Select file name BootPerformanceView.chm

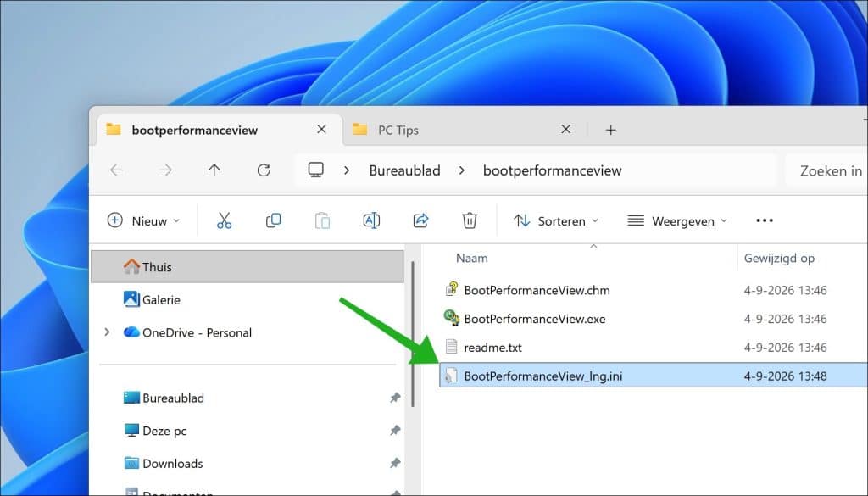pyautogui.click(x=537, y=290)
